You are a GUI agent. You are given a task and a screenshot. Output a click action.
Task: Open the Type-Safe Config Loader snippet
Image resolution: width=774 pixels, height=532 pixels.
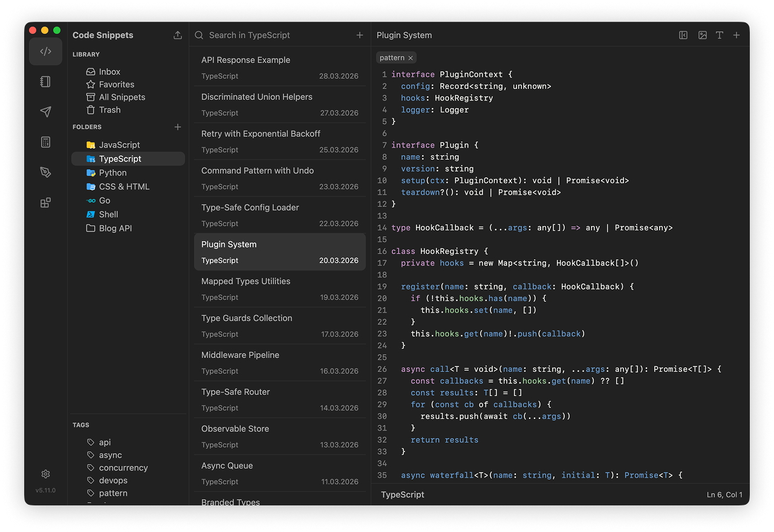coord(280,215)
